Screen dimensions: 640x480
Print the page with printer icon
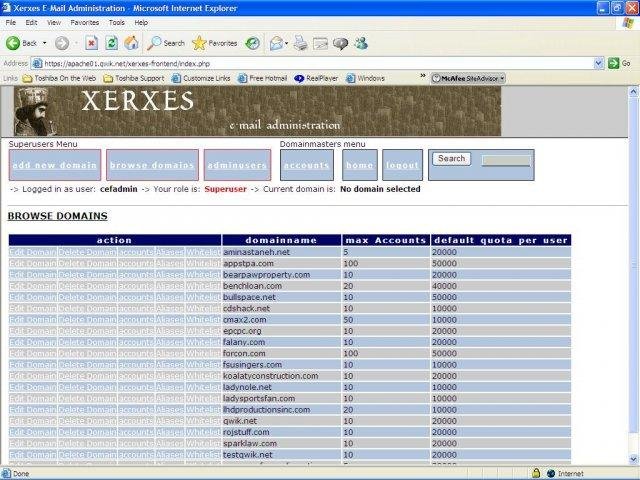point(301,43)
